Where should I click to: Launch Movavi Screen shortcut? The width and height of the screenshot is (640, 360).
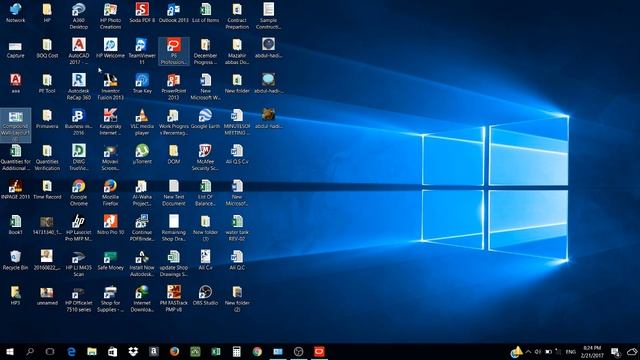pyautogui.click(x=110, y=157)
